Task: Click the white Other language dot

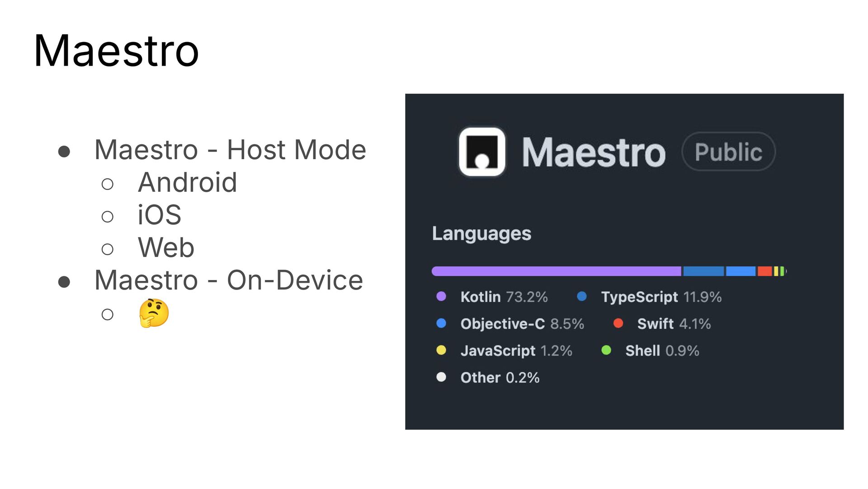Action: pos(441,377)
